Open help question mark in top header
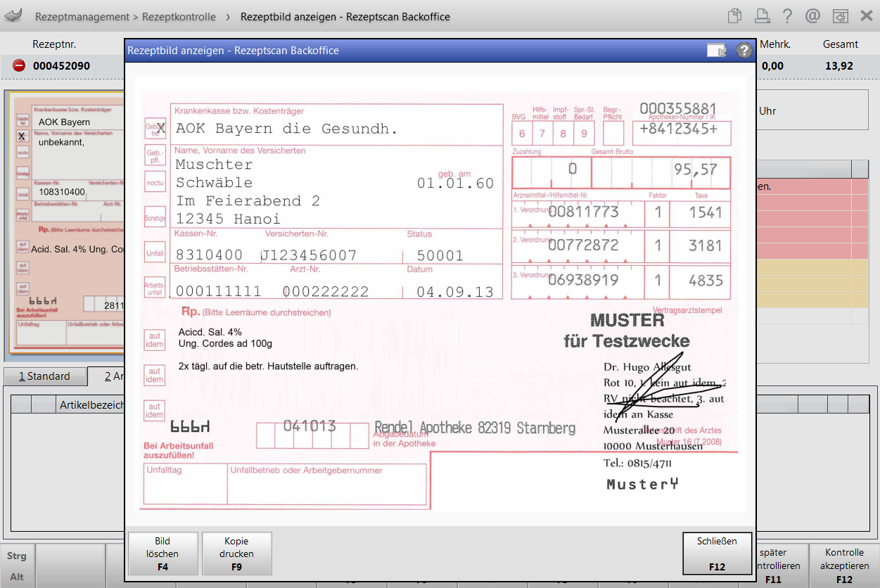 [x=787, y=15]
